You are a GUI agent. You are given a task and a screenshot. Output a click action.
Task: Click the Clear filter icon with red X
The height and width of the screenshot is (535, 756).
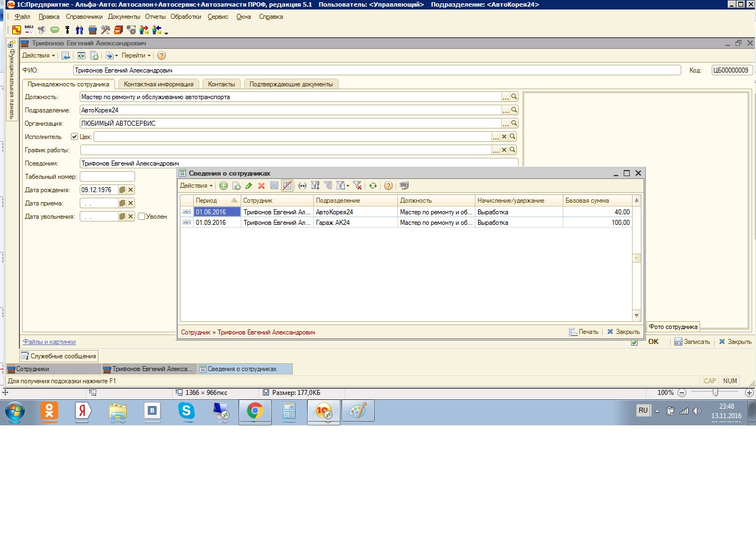pos(358,186)
